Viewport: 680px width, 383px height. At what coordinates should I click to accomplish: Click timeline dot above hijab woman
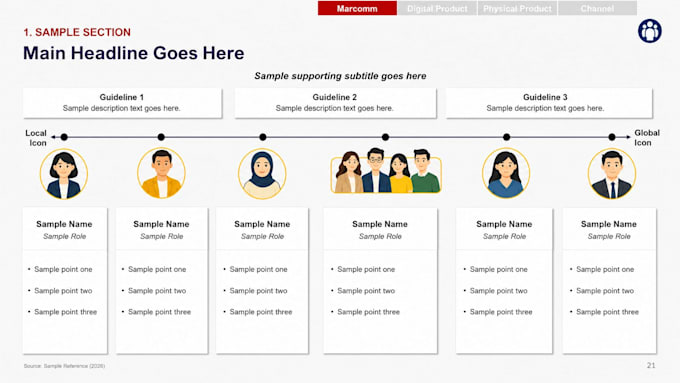click(263, 137)
